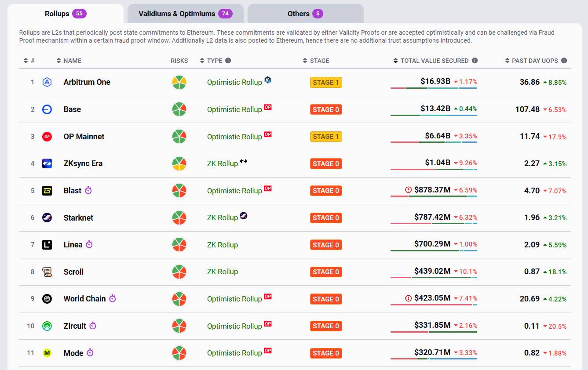Viewport: 588px width, 370px height.
Task: Click the Mode logo icon
Action: pos(47,353)
